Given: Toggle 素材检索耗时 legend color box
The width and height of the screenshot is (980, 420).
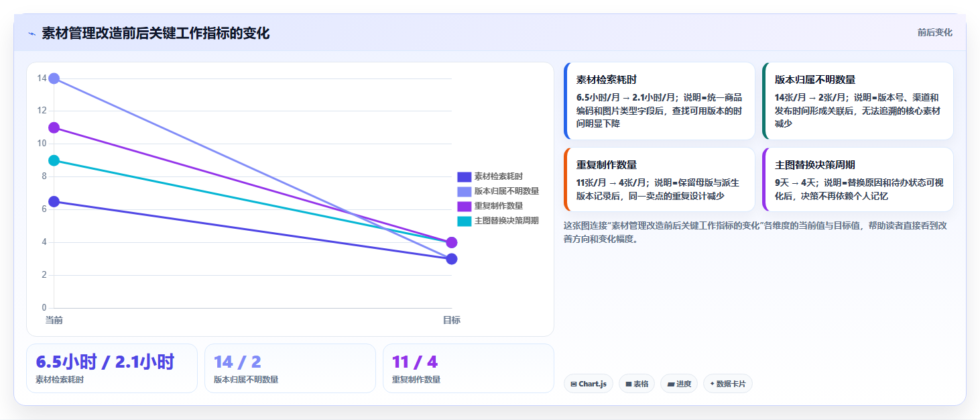Looking at the screenshot, I should coord(465,176).
